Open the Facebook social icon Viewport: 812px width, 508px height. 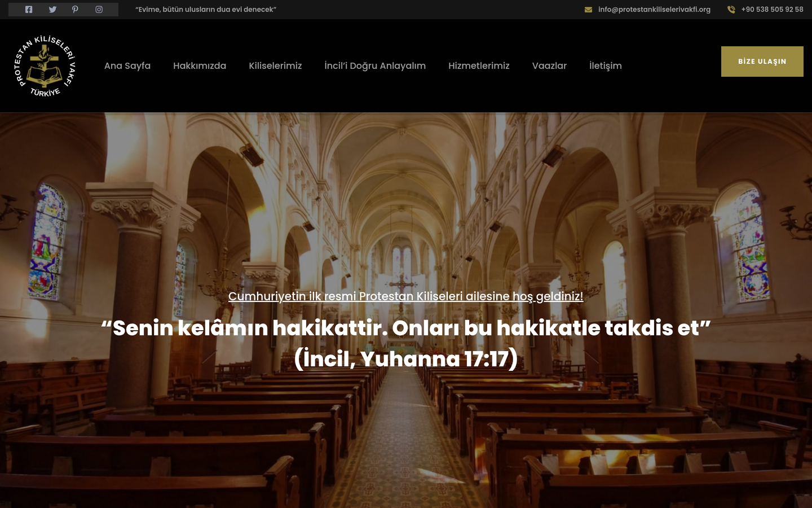(x=29, y=10)
